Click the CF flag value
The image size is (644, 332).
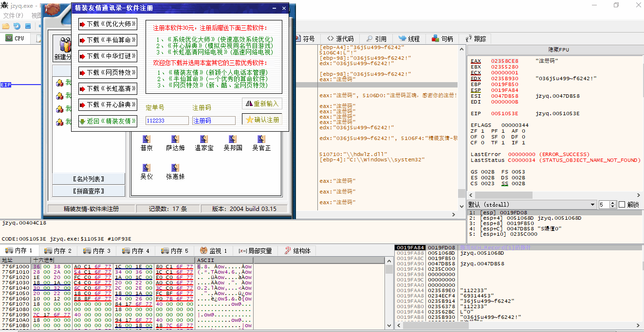482,143
